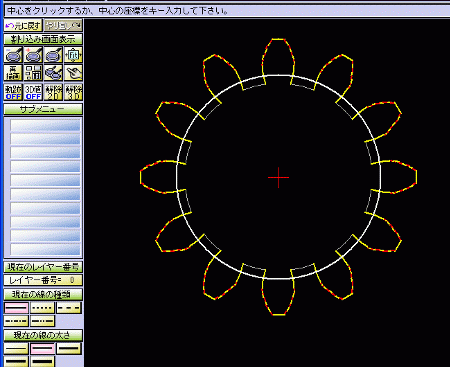Select the hand pan tool icon
Image resolution: width=450 pixels, height=367 pixels.
coord(73,73)
